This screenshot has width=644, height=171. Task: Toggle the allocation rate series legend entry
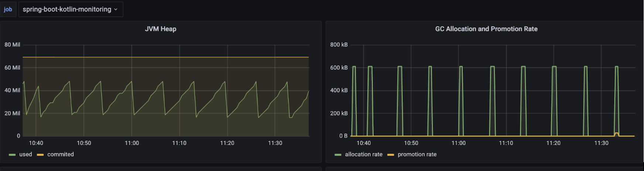[364, 154]
